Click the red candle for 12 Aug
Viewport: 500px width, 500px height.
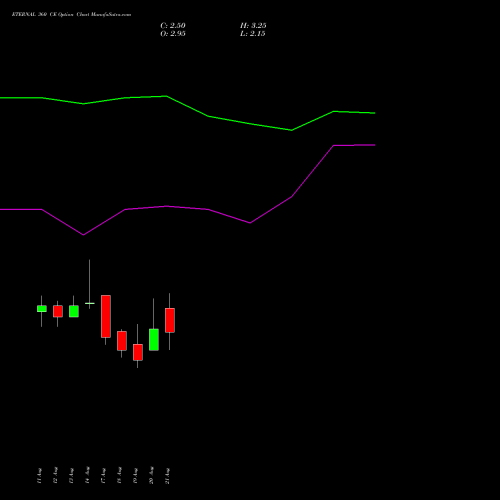(x=58, y=311)
